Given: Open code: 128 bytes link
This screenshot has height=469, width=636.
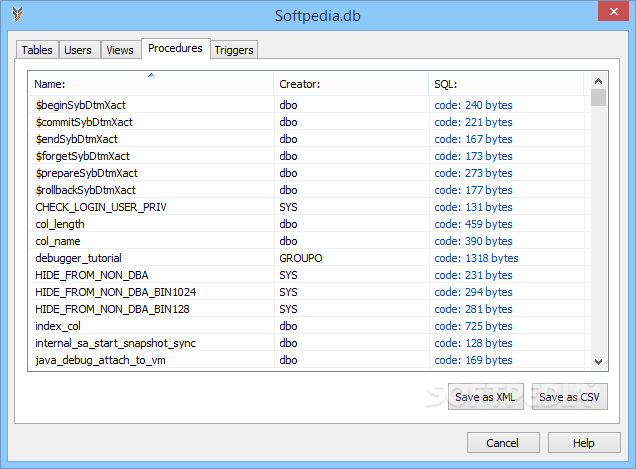Looking at the screenshot, I should click(x=473, y=344).
